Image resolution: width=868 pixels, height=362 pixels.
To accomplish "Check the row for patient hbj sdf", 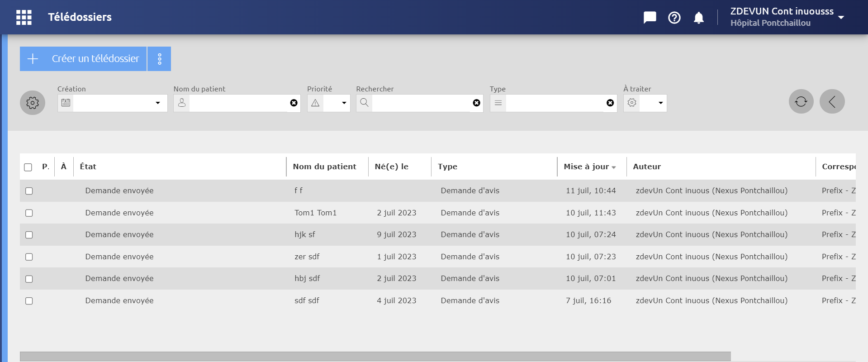I will pyautogui.click(x=29, y=279).
